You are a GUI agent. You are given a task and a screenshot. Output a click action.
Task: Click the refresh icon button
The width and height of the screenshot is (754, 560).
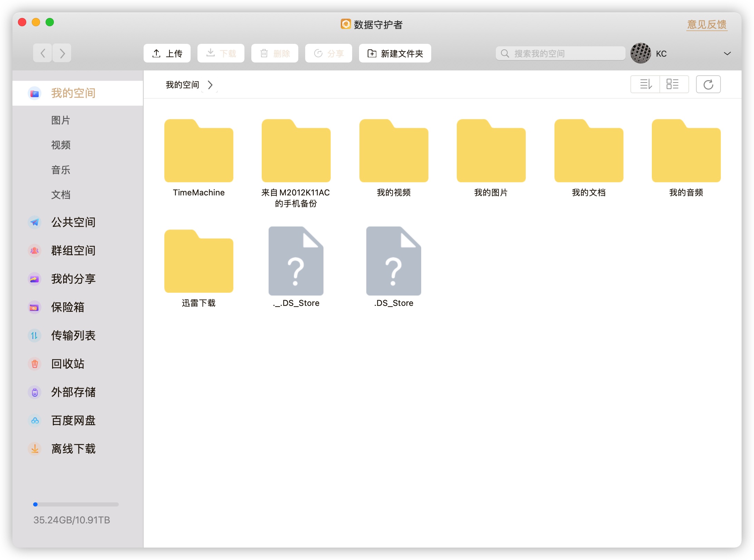[708, 84]
